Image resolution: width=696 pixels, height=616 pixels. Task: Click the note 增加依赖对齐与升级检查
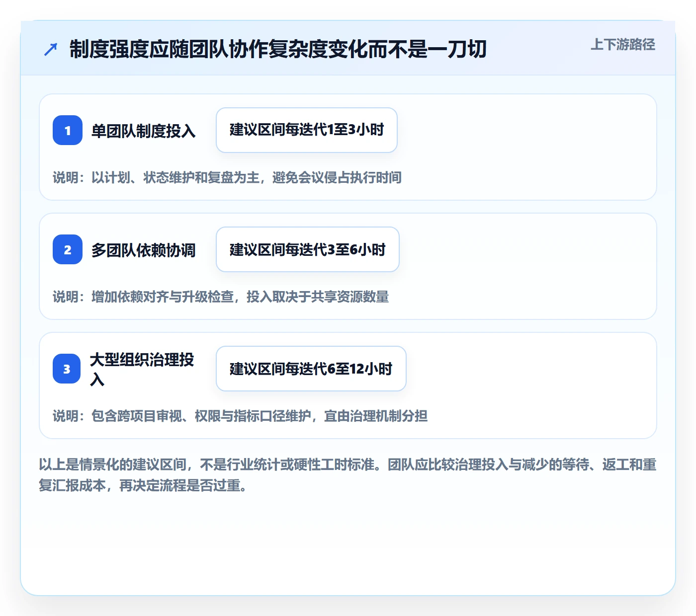click(221, 297)
